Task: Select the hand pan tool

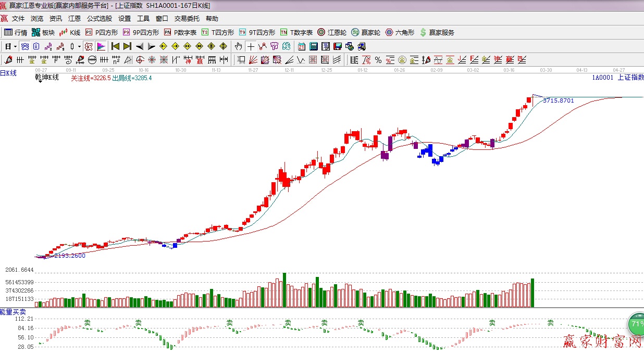Action: click(x=239, y=46)
